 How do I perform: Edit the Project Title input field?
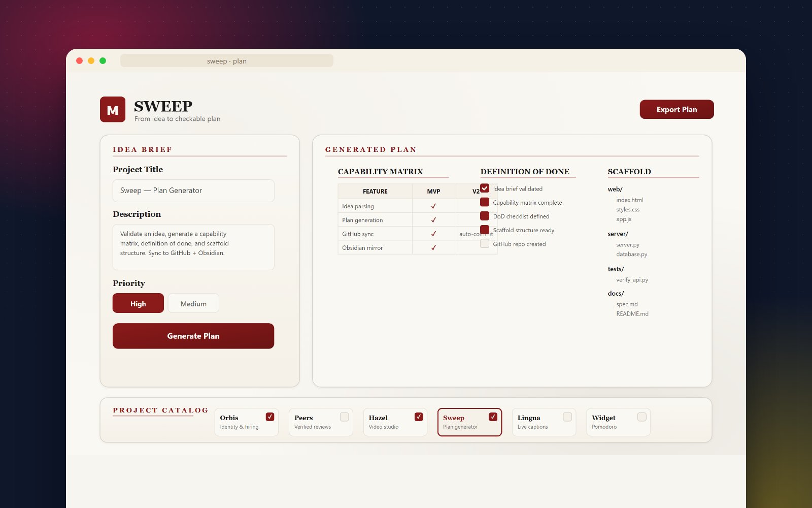click(x=193, y=190)
